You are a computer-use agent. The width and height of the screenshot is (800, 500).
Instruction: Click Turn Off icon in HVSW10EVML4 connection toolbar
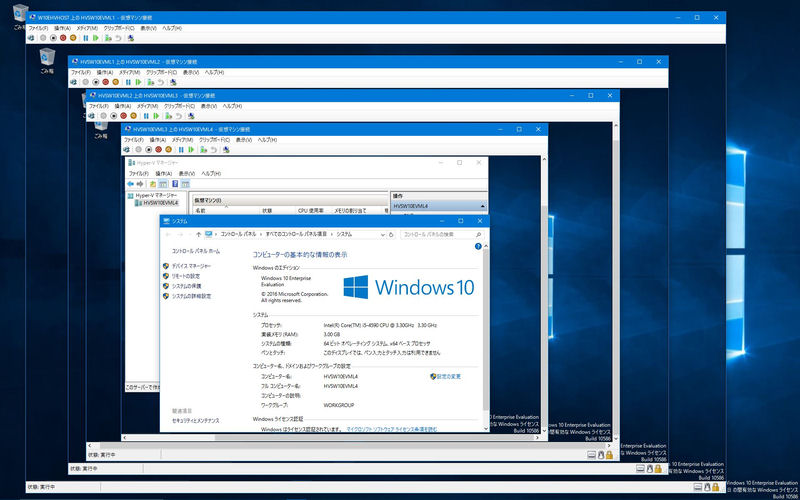pyautogui.click(x=148, y=149)
